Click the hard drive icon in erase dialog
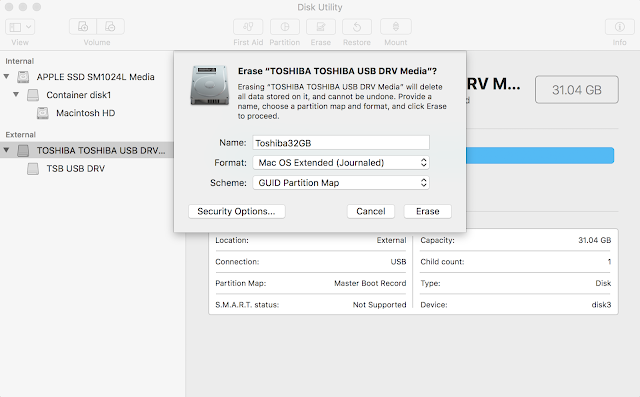Screen dimensions: 640x397 click(x=209, y=85)
